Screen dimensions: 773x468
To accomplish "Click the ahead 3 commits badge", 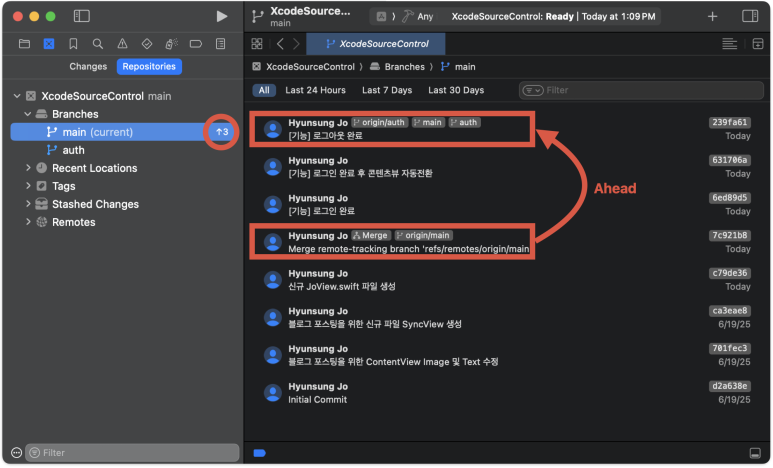I will [x=222, y=132].
